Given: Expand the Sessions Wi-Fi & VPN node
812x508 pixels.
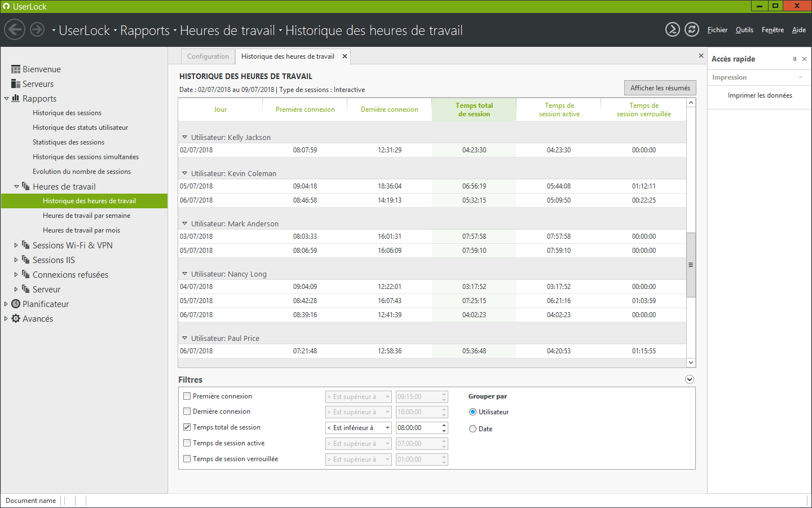Looking at the screenshot, I should pos(16,245).
